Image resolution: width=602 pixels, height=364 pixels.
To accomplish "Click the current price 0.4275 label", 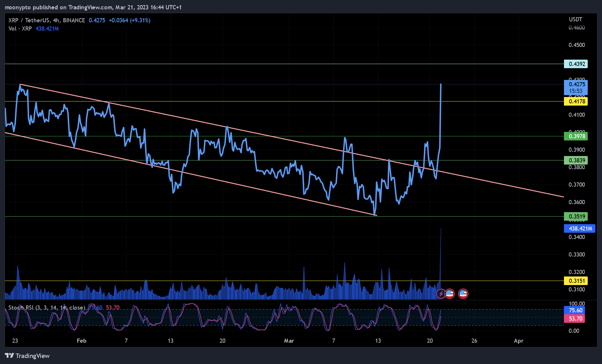I will pyautogui.click(x=576, y=88).
